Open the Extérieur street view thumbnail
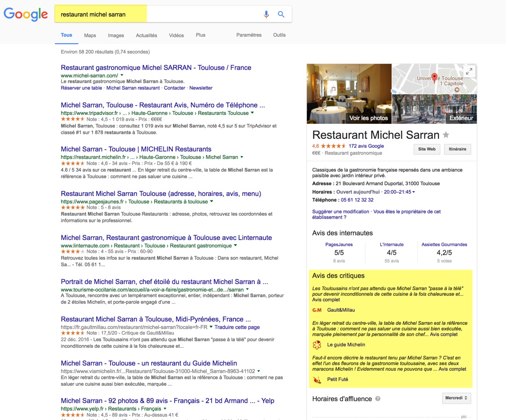Screen dimensions: 506x420 click(434, 109)
